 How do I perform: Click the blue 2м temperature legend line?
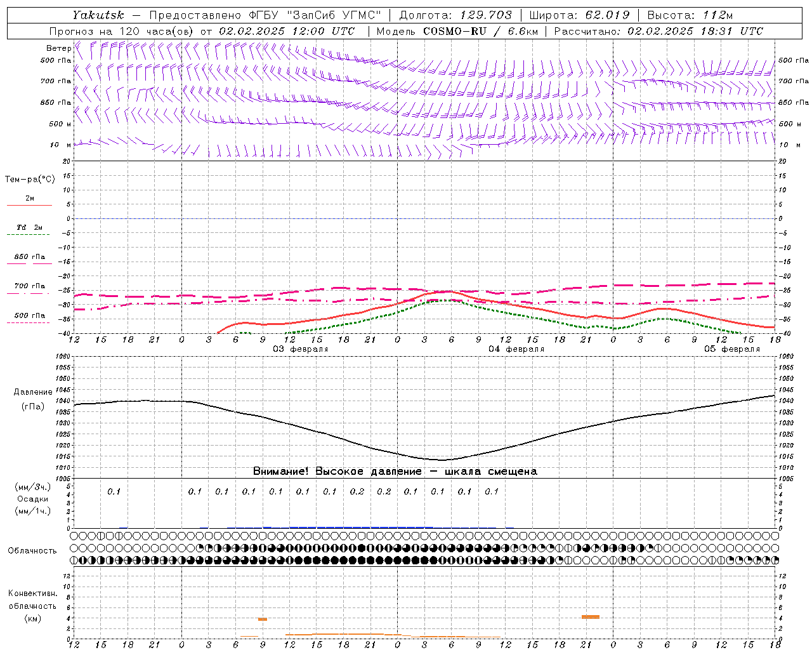[29, 205]
